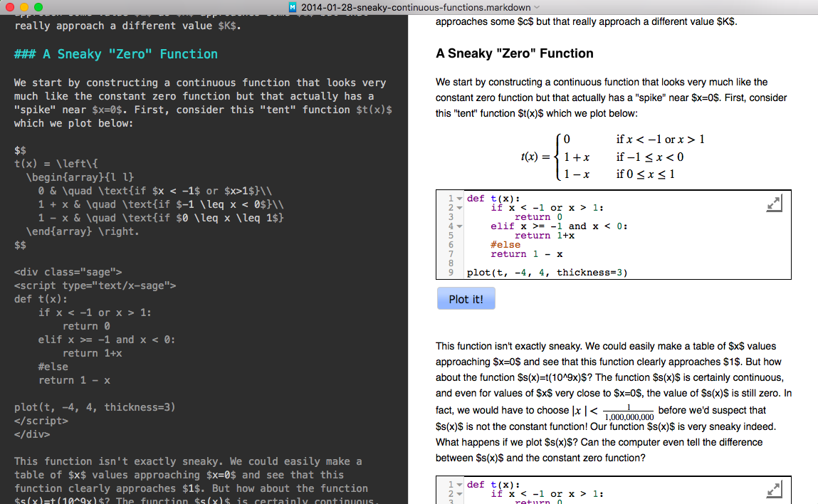Click the 'if -1 ≤ x < 0' condition in the formula

pos(649,157)
